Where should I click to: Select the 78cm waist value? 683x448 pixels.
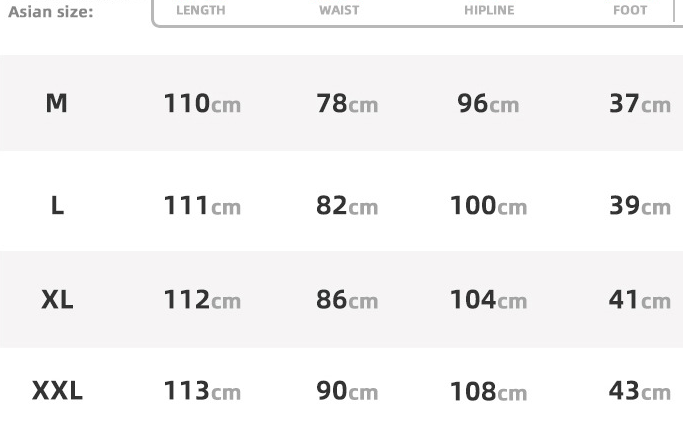(x=347, y=103)
